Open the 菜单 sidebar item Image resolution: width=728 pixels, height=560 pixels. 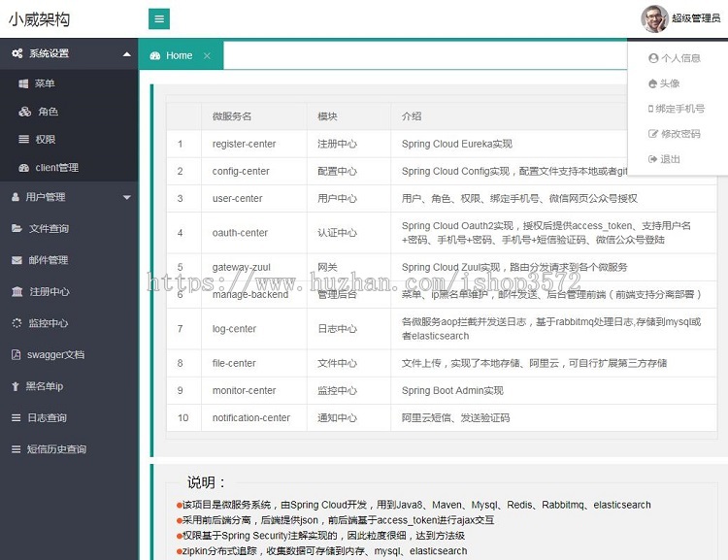69,83
